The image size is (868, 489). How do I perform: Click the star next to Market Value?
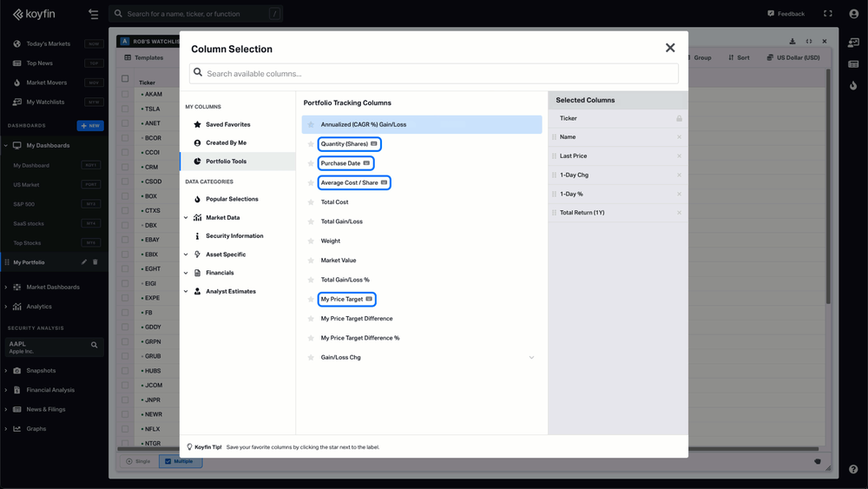(311, 261)
